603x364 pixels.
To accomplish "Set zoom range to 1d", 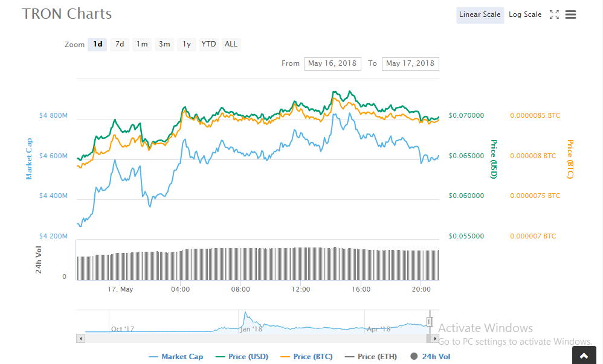I will (97, 44).
